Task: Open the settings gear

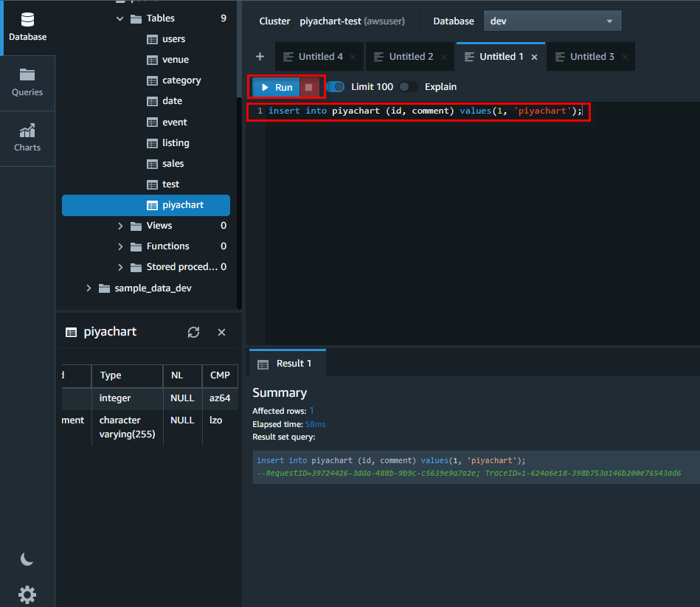Action: [x=27, y=594]
